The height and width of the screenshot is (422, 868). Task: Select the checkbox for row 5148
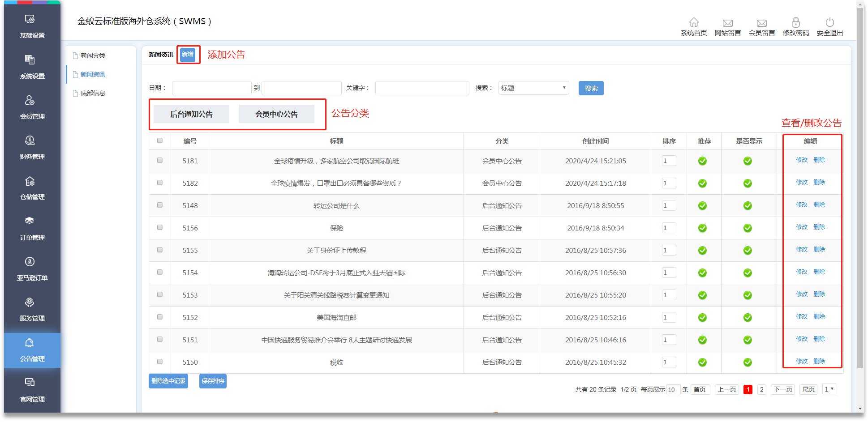click(160, 205)
